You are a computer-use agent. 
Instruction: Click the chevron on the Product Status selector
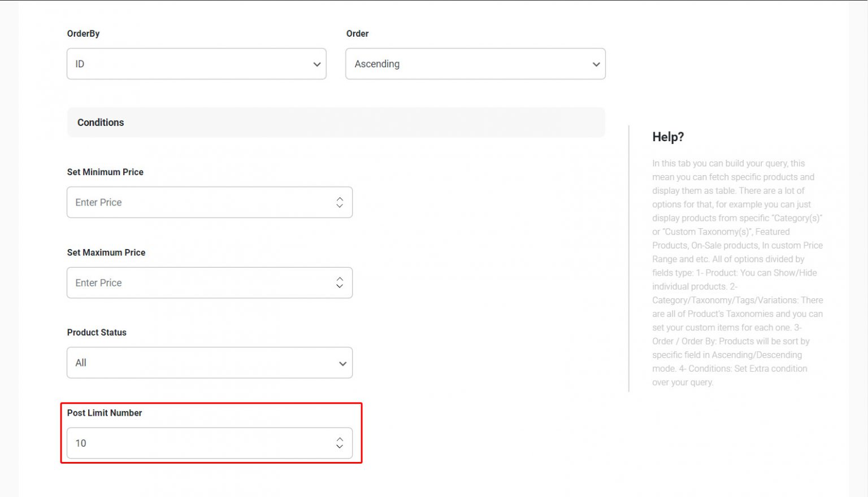pyautogui.click(x=342, y=363)
